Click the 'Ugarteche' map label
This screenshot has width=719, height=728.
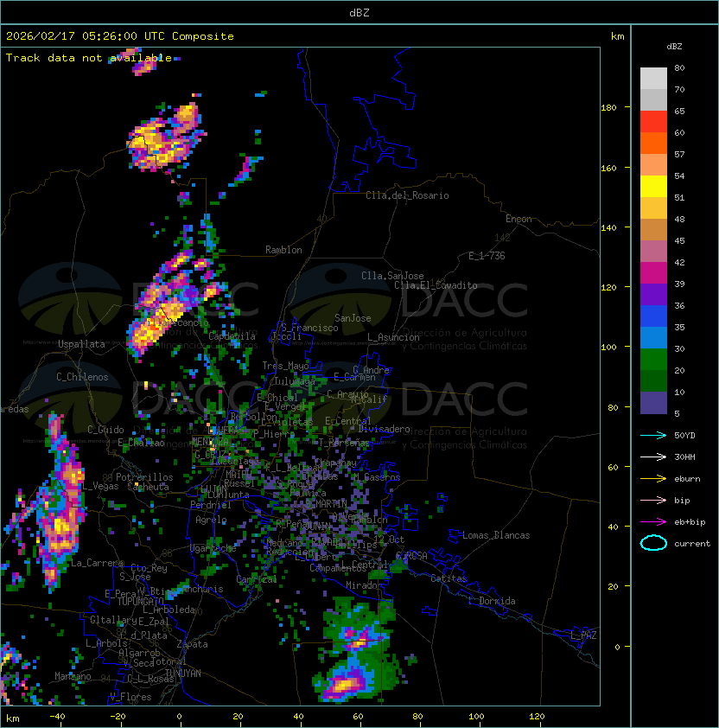click(x=213, y=548)
